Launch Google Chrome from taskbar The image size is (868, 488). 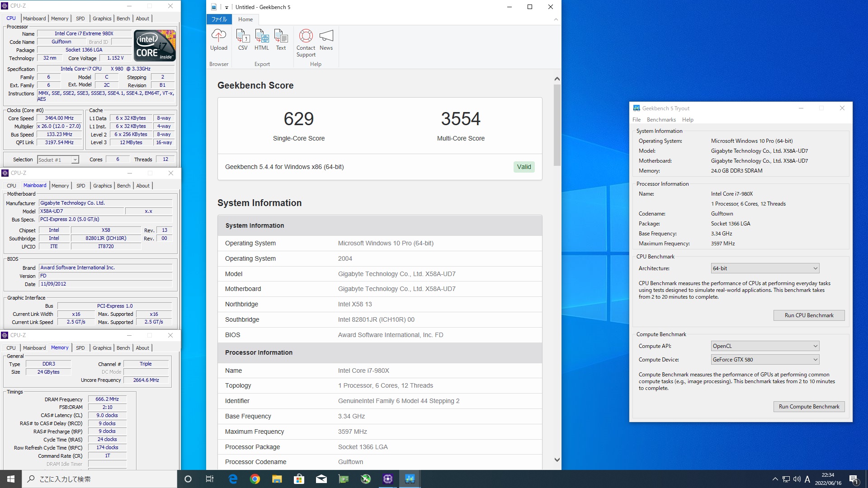click(255, 479)
